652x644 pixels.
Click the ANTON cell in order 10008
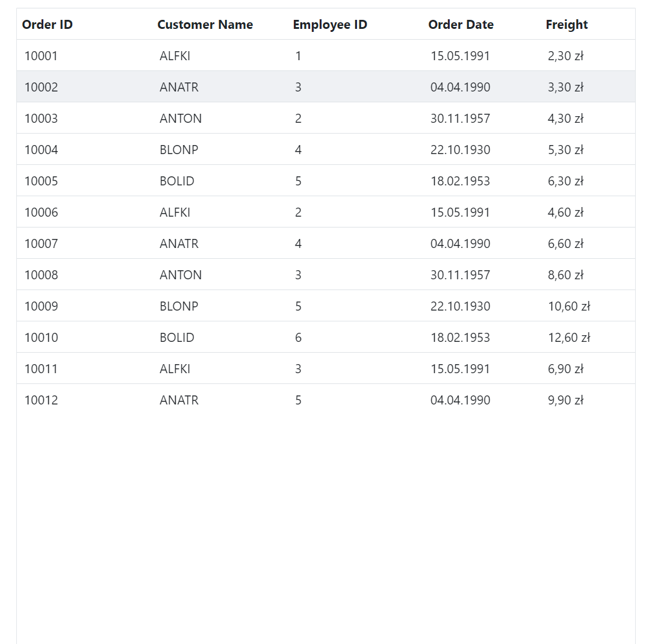tap(181, 275)
